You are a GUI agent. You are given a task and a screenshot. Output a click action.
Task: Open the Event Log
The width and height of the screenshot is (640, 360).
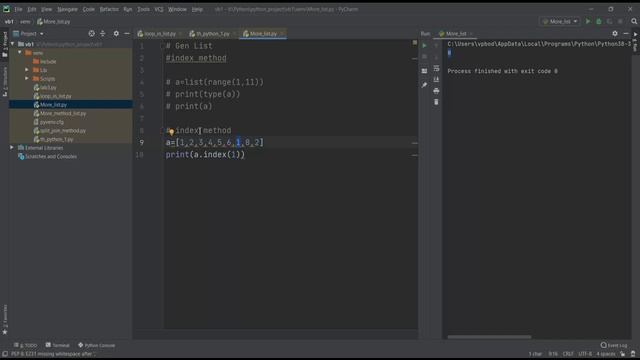point(614,345)
